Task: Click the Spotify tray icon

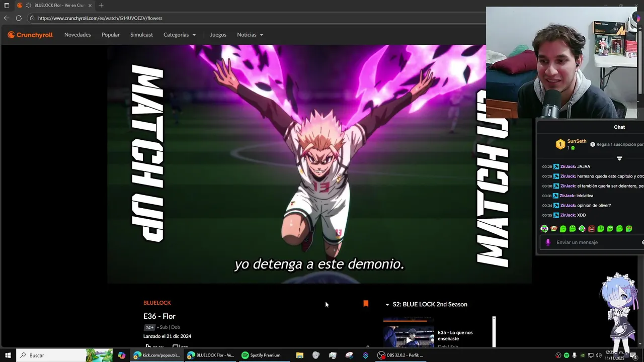Action: coord(567,355)
